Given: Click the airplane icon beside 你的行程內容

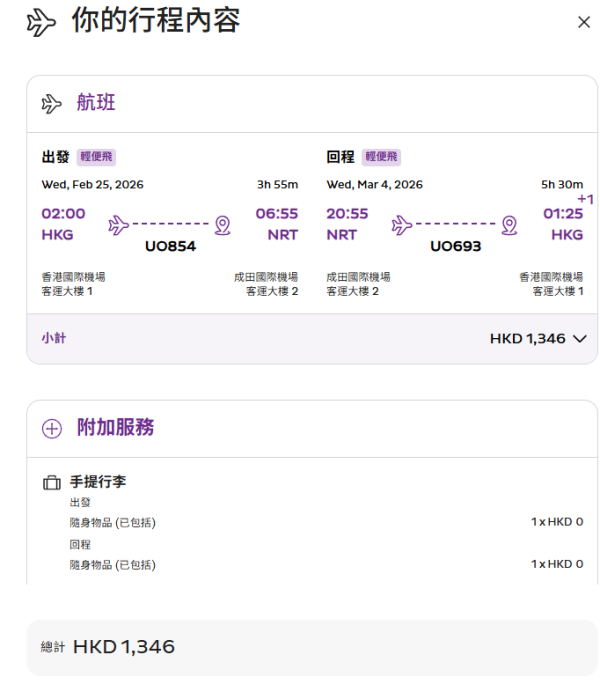Looking at the screenshot, I should 41,23.
